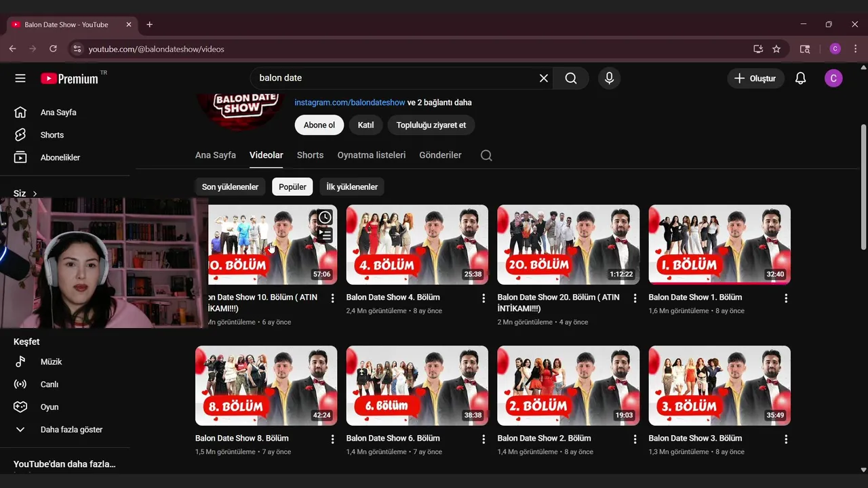Open instagram.com/balondateshow link

tap(350, 103)
